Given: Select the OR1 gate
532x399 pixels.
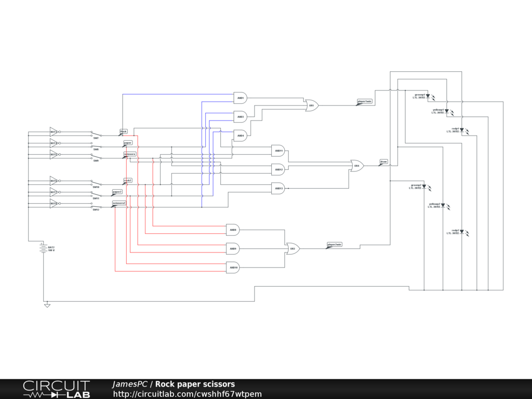Looking at the screenshot, I should tap(312, 105).
